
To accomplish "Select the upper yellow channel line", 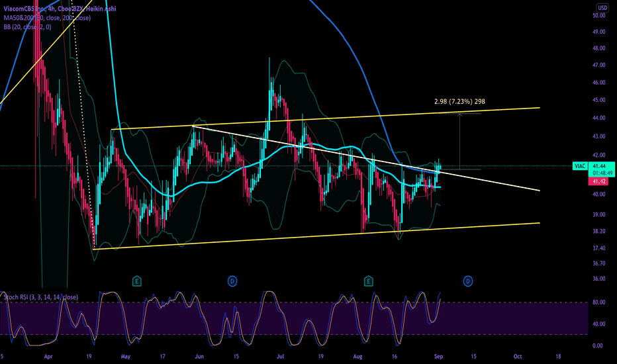I will tap(326, 118).
